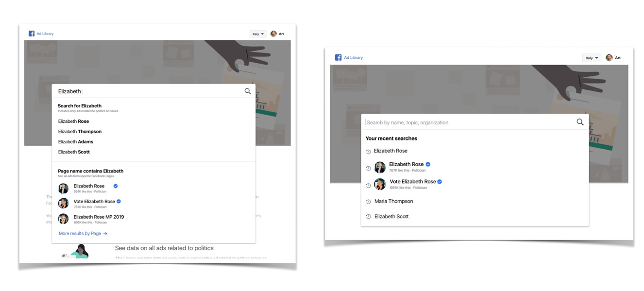Screen dimensions: 644x291
Task: Click search magnifier icon in empty search box
Action: [x=580, y=122]
